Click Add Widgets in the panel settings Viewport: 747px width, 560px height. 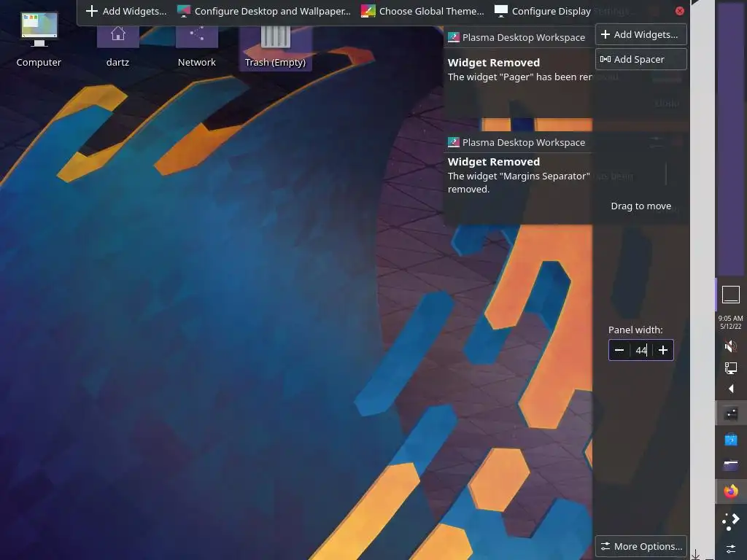(x=640, y=35)
